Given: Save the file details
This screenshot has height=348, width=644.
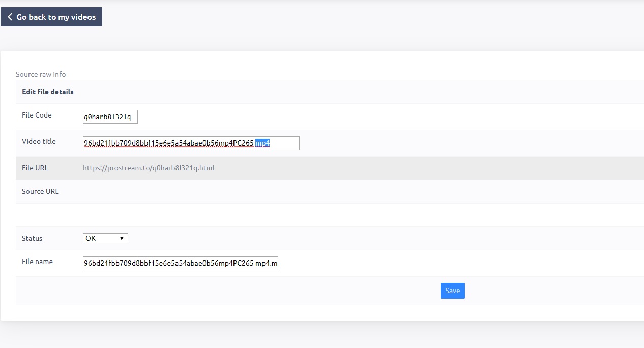Looking at the screenshot, I should point(452,291).
